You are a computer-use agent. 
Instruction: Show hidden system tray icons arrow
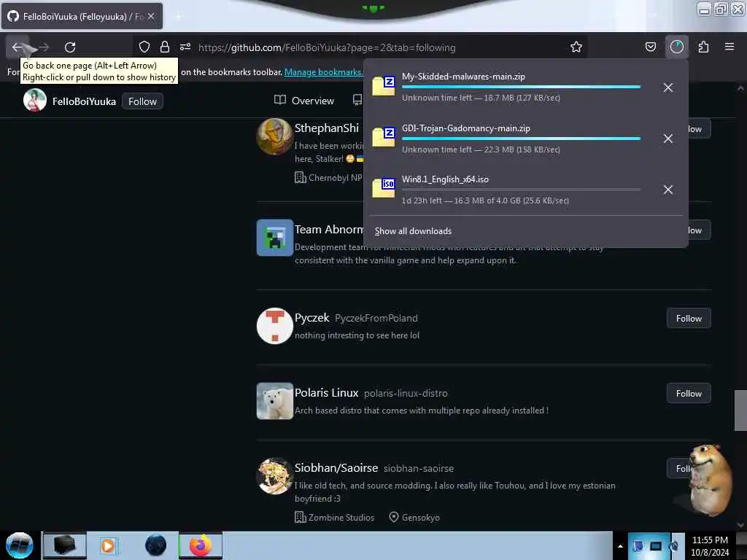pyautogui.click(x=620, y=546)
